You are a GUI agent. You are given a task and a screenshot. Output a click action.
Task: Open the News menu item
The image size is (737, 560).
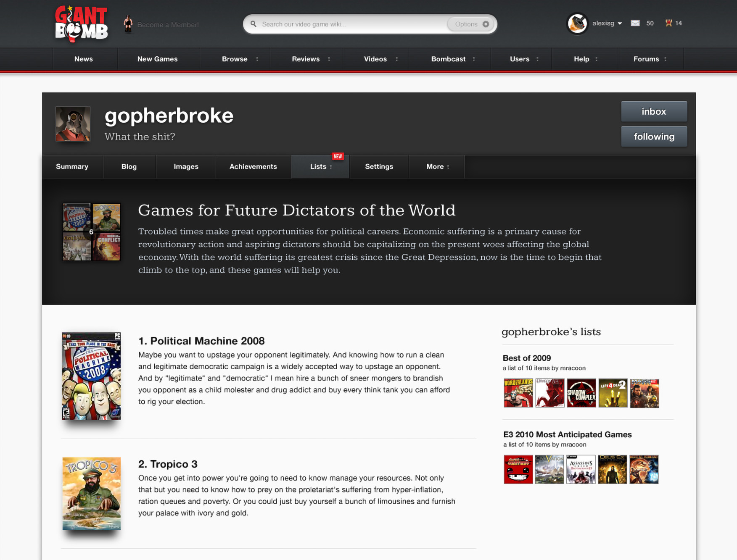84,59
